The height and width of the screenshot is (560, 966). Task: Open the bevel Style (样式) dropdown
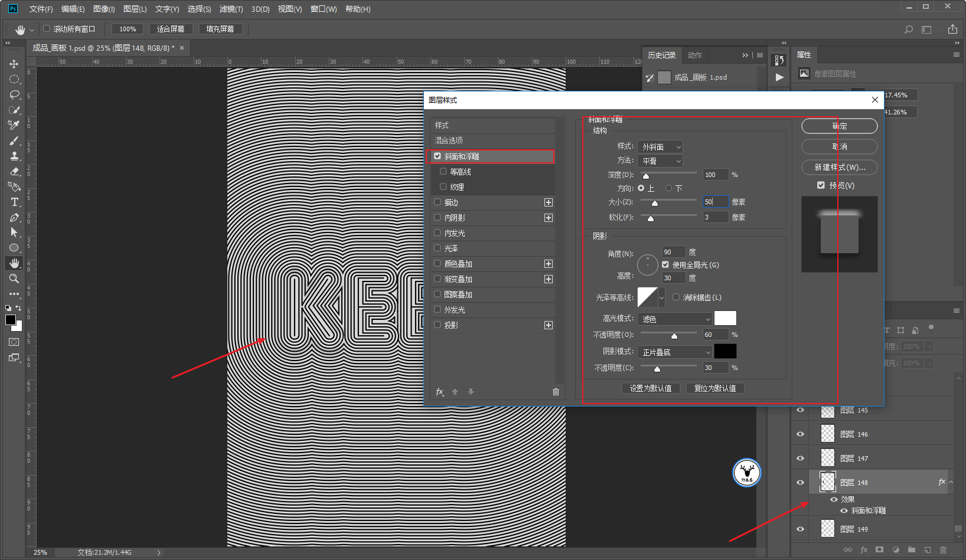click(660, 147)
